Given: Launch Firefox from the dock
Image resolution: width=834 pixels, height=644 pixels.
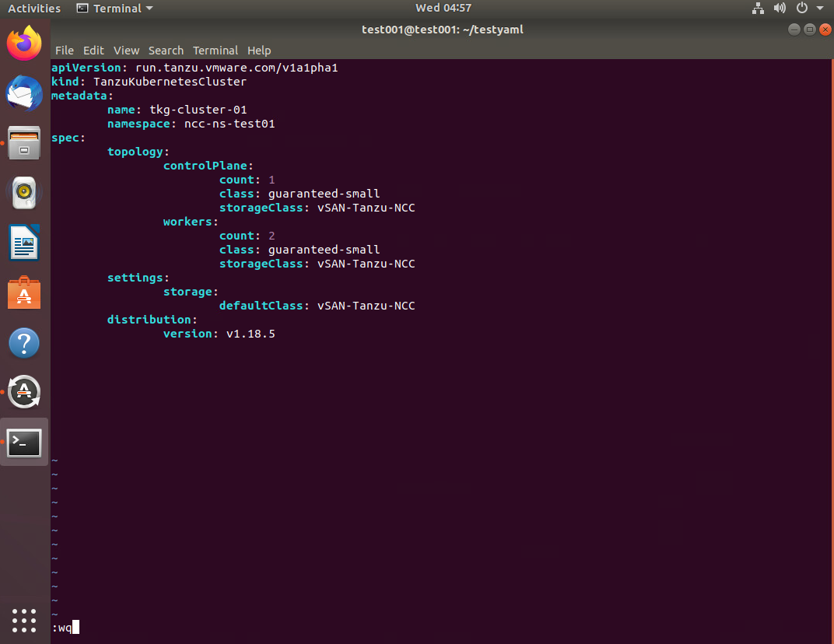Looking at the screenshot, I should 24,43.
